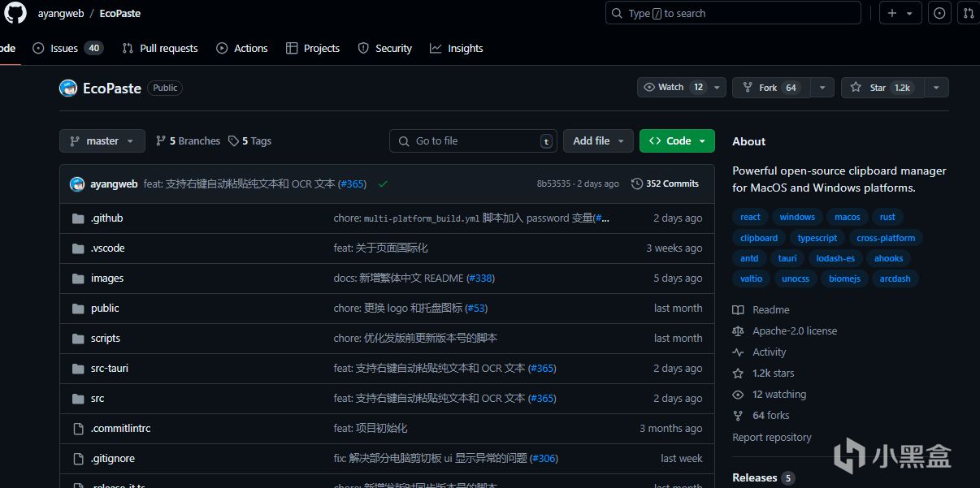Screen dimensions: 980x488
Task: Select the clipboard topic tag
Action: pyautogui.click(x=759, y=238)
